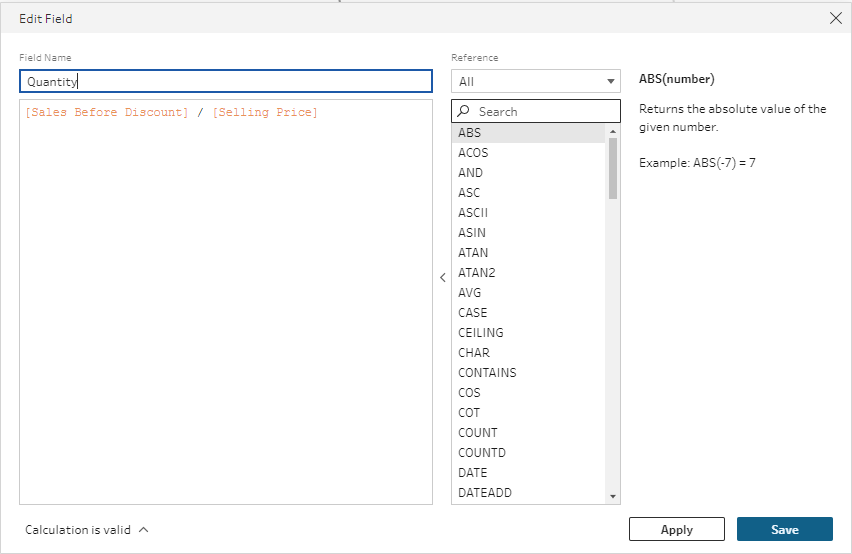Screen dimensions: 852x554
Task: Apply the calculation
Action: pos(676,529)
